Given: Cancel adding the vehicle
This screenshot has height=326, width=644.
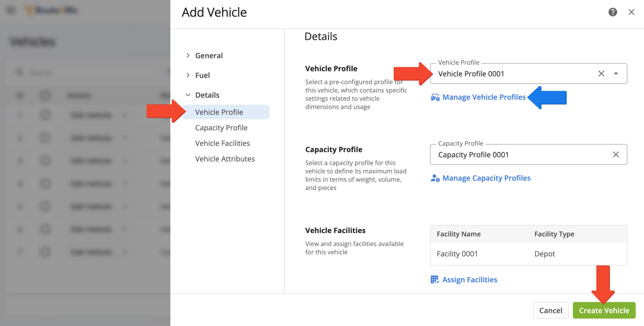Looking at the screenshot, I should tap(550, 310).
